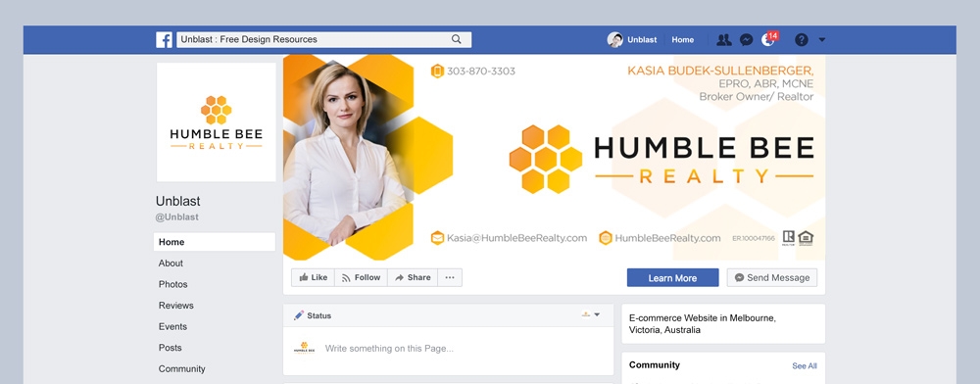This screenshot has height=384, width=980.
Task: Click See All in Community box
Action: coord(805,366)
